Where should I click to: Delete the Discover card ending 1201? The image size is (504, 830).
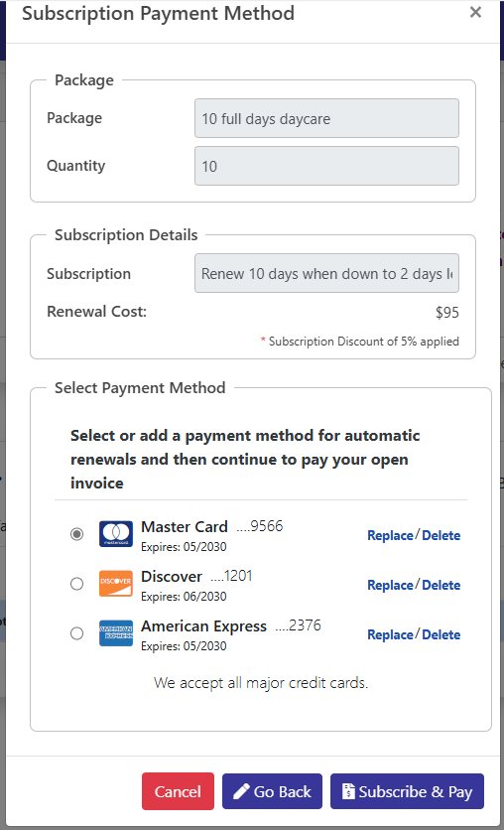[441, 585]
